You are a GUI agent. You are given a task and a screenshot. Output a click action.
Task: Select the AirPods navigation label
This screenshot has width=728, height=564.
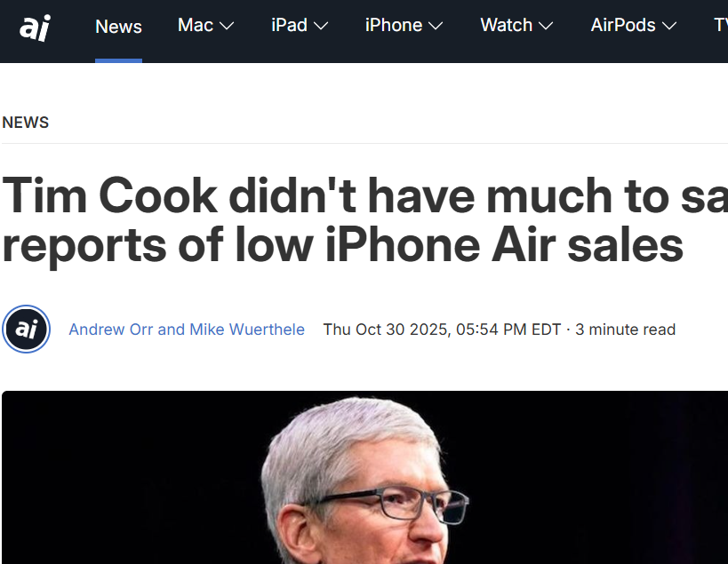click(x=620, y=26)
